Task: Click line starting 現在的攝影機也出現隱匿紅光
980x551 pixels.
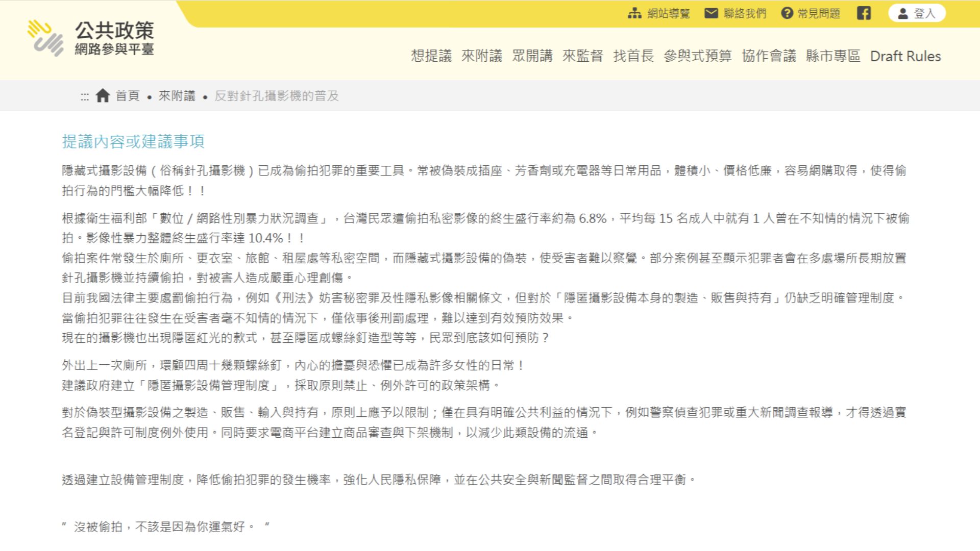Action: tap(306, 338)
